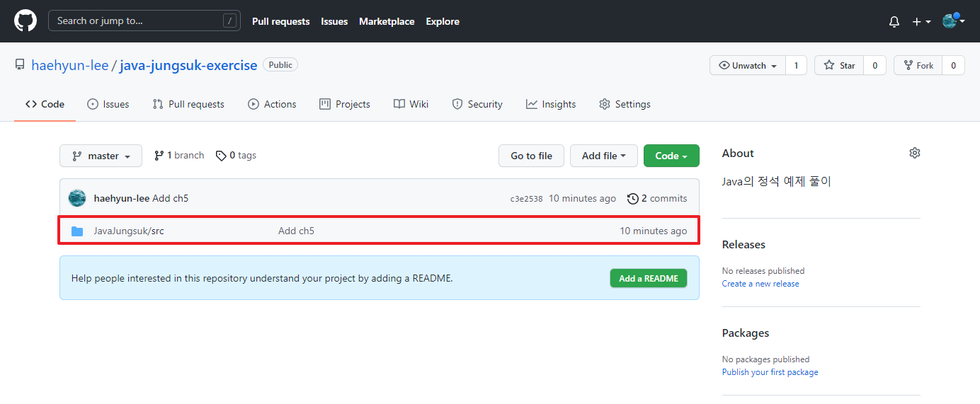Open Issues in the top navigation bar
This screenshot has width=980, height=404.
(334, 21)
